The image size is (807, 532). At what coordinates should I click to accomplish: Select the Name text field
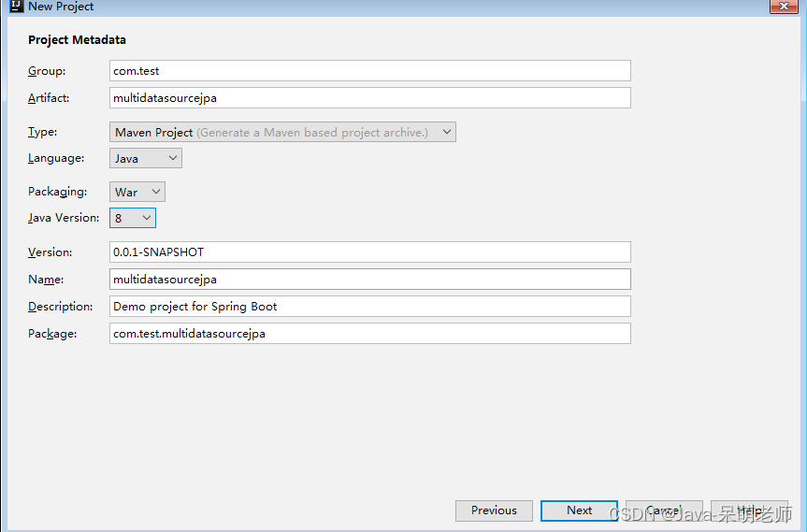370,280
